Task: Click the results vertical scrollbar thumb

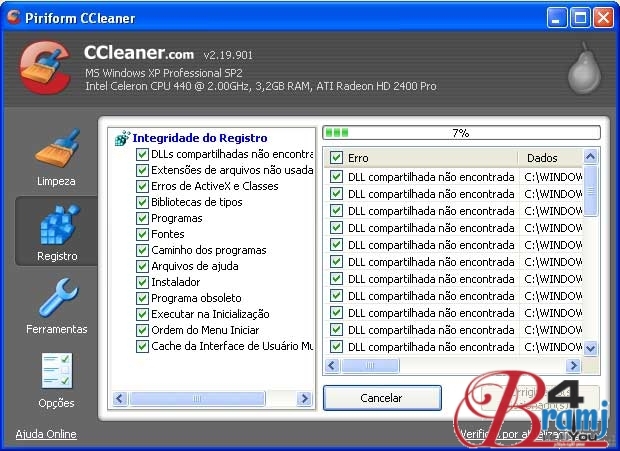Action: 590,191
